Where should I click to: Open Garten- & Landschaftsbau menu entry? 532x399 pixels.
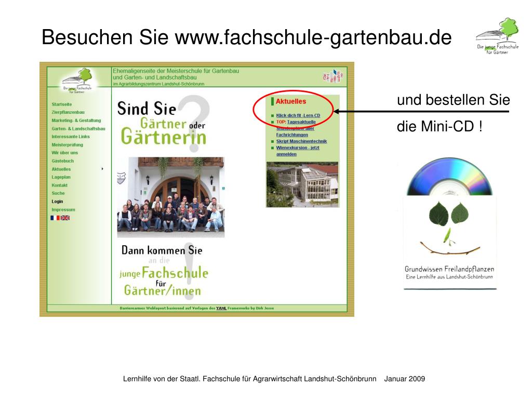point(78,129)
